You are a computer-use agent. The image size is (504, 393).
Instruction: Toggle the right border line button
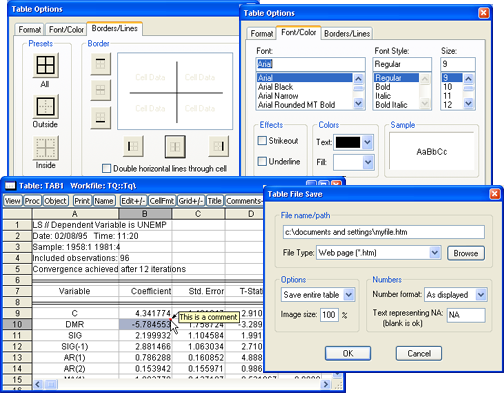tap(219, 146)
